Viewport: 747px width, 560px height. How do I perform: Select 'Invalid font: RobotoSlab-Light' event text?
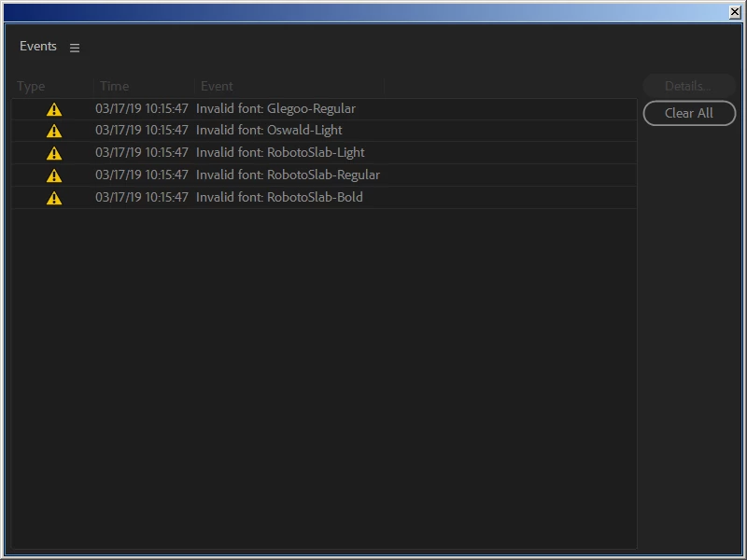[x=280, y=153]
